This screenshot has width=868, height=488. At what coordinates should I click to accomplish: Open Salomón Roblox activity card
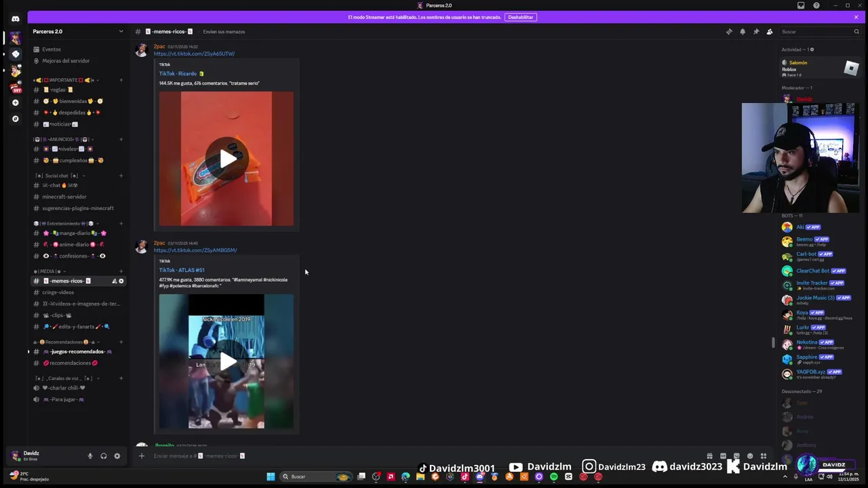click(820, 68)
